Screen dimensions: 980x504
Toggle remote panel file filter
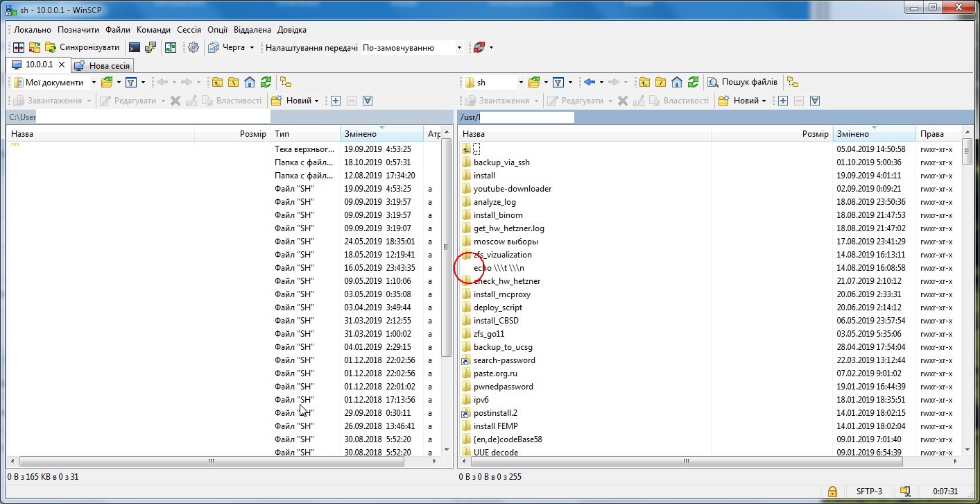(557, 82)
